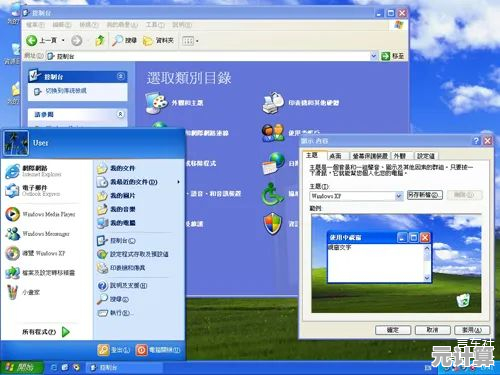This screenshot has width=500, height=375.
Task: Open Paint (小畫家) from the Start menu
Action: pos(23,292)
